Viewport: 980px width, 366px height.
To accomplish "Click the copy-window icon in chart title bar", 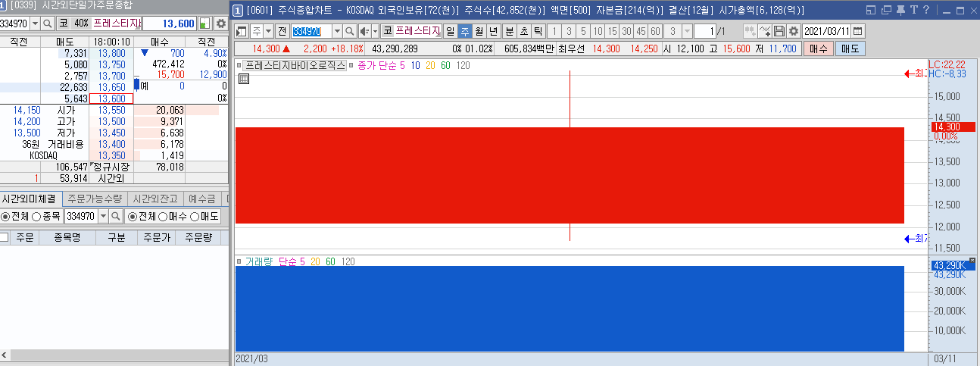I will point(885,10).
